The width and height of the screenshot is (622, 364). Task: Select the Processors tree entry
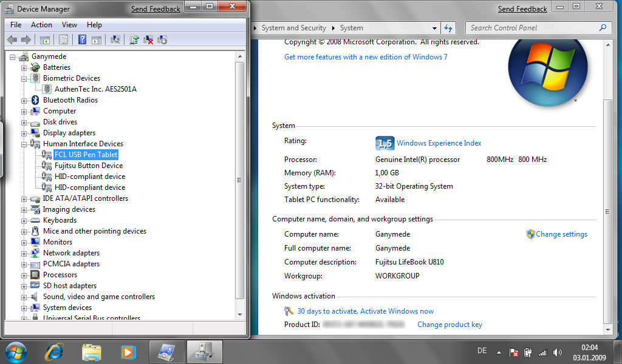(60, 274)
